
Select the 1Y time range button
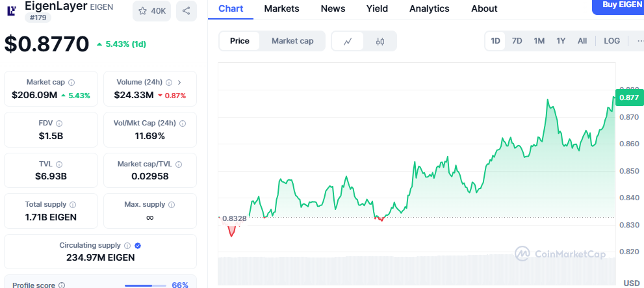tap(561, 41)
